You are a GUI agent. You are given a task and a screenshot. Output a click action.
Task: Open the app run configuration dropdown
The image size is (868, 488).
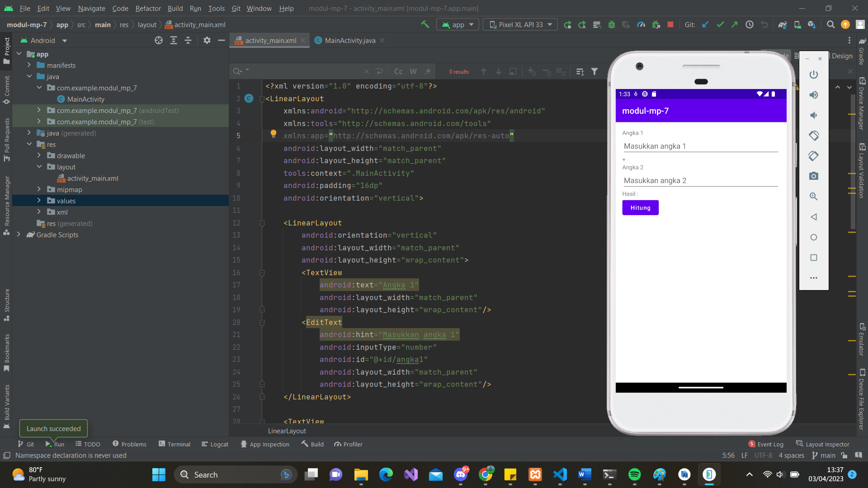(458, 24)
